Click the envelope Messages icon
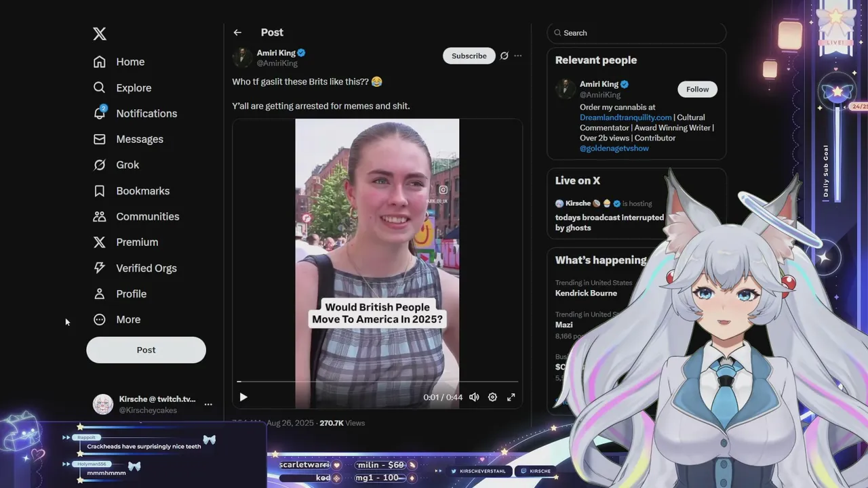The image size is (868, 488). tap(100, 139)
